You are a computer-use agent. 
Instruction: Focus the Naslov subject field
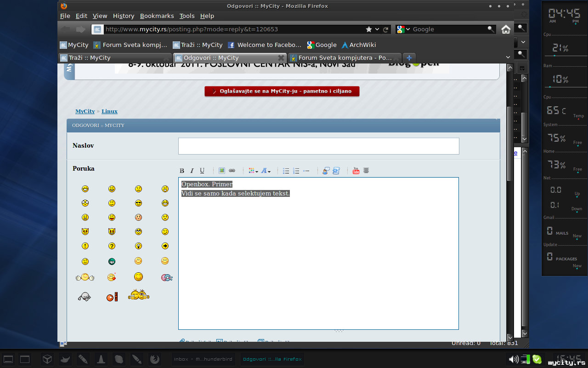tap(319, 146)
